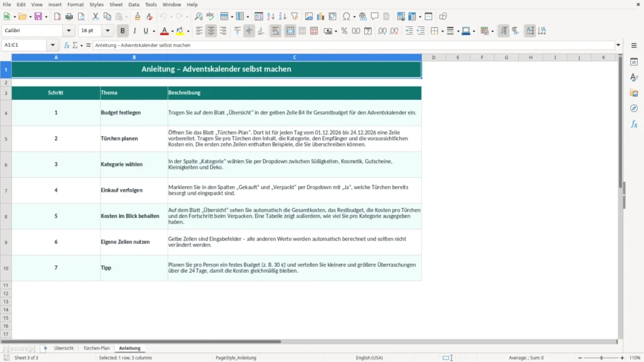The height and width of the screenshot is (362, 644).
Task: Open the background color dropdown arrow
Action: [188, 31]
